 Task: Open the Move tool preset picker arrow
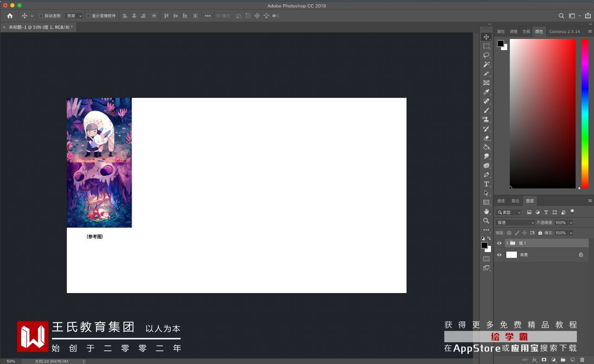coord(32,16)
